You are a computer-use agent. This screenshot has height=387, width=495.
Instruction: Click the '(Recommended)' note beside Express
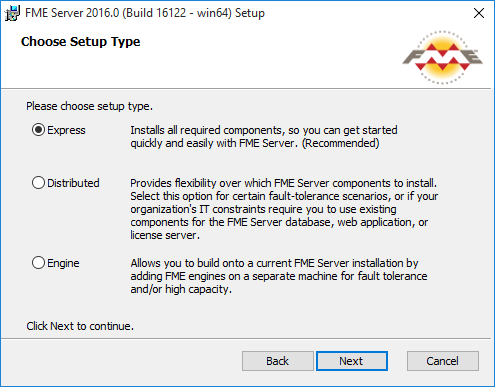coord(341,143)
